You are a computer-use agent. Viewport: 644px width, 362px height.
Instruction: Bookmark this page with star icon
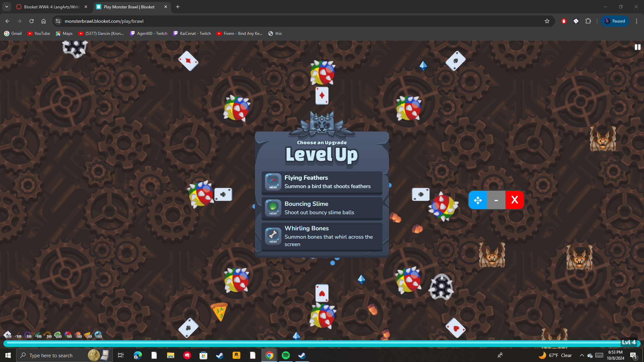coord(547,21)
